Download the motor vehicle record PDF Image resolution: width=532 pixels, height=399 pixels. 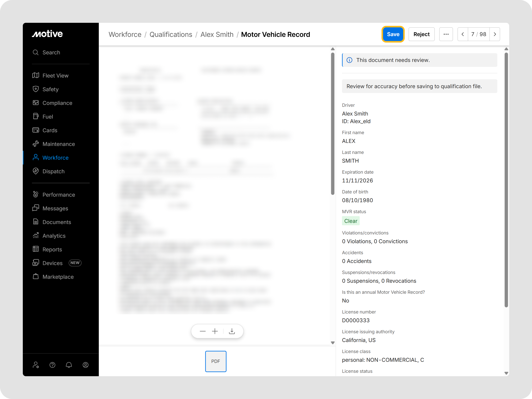tap(232, 331)
